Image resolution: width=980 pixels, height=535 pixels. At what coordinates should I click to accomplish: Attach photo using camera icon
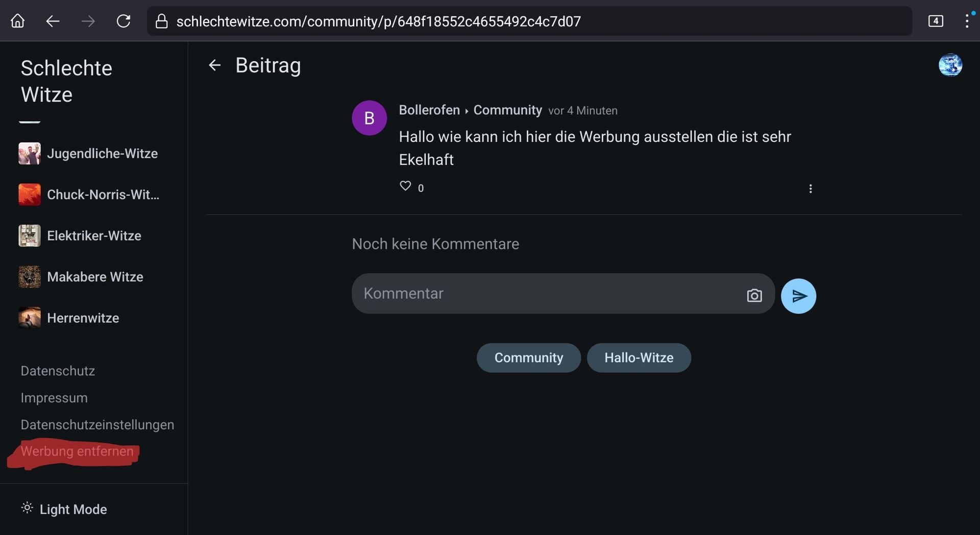point(754,295)
